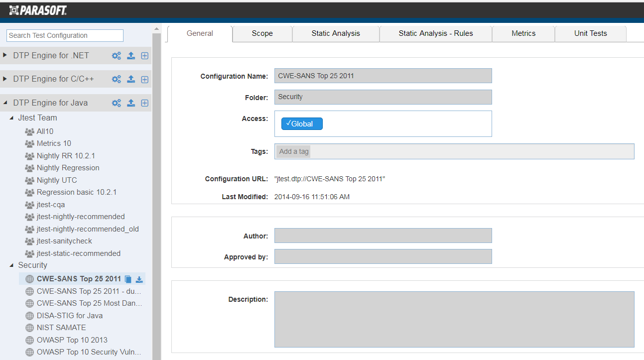Click the Configuration URL value text
Image resolution: width=644 pixels, height=360 pixels.
[330, 179]
